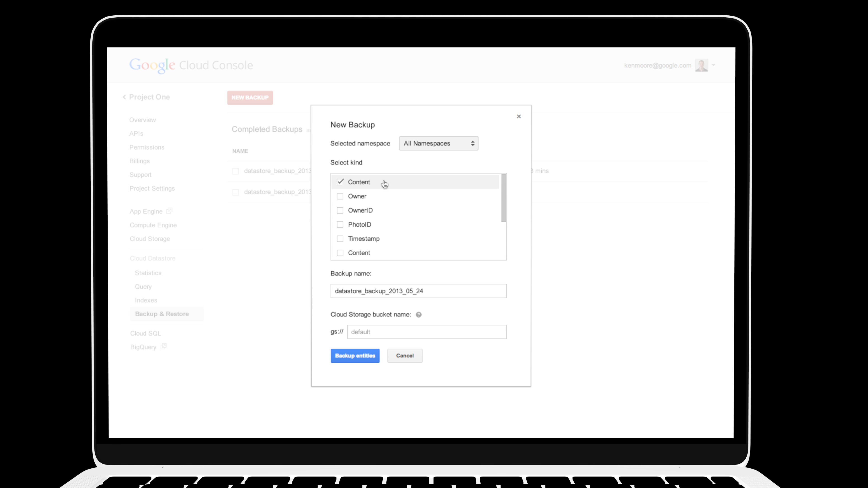Toggle the Content kind checkbox on
This screenshot has height=488, width=868.
pyautogui.click(x=340, y=182)
